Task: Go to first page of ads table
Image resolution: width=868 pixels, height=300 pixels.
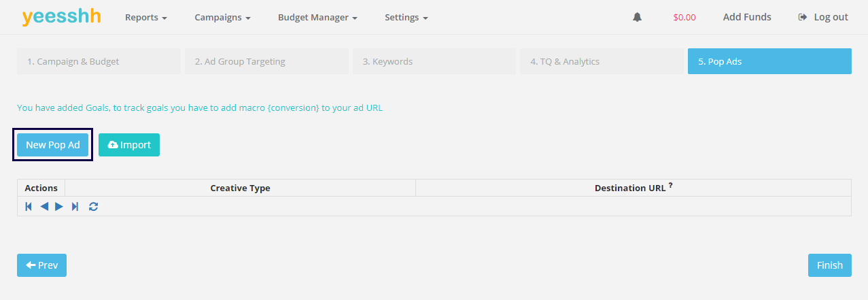Action: pos(29,206)
